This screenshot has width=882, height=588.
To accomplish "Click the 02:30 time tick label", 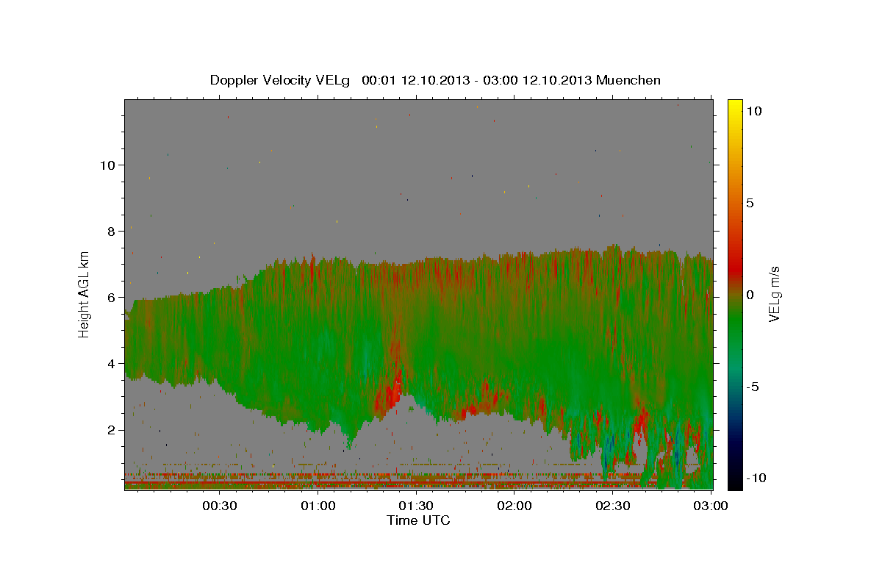I will [x=613, y=506].
